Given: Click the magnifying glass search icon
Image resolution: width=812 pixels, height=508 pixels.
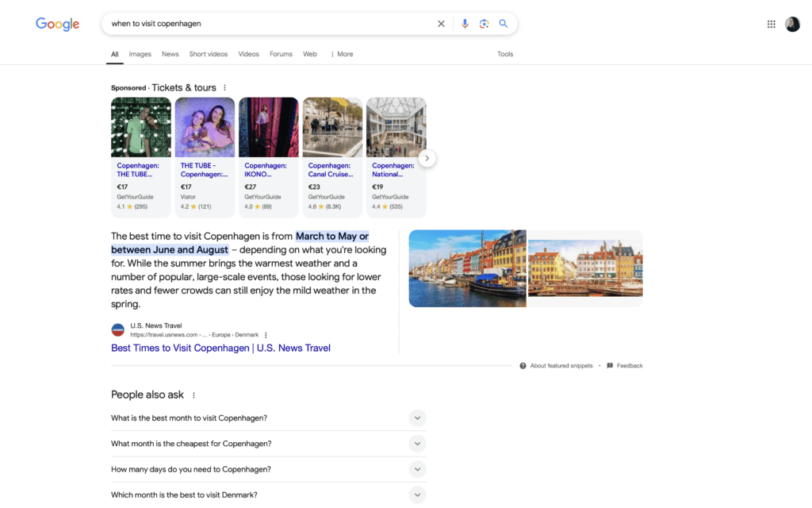Looking at the screenshot, I should [503, 24].
